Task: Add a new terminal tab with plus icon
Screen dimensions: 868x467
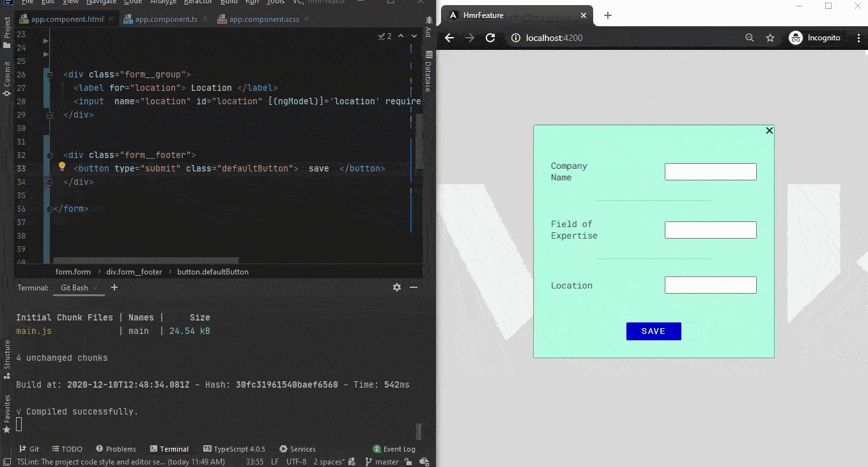Action: click(x=114, y=288)
